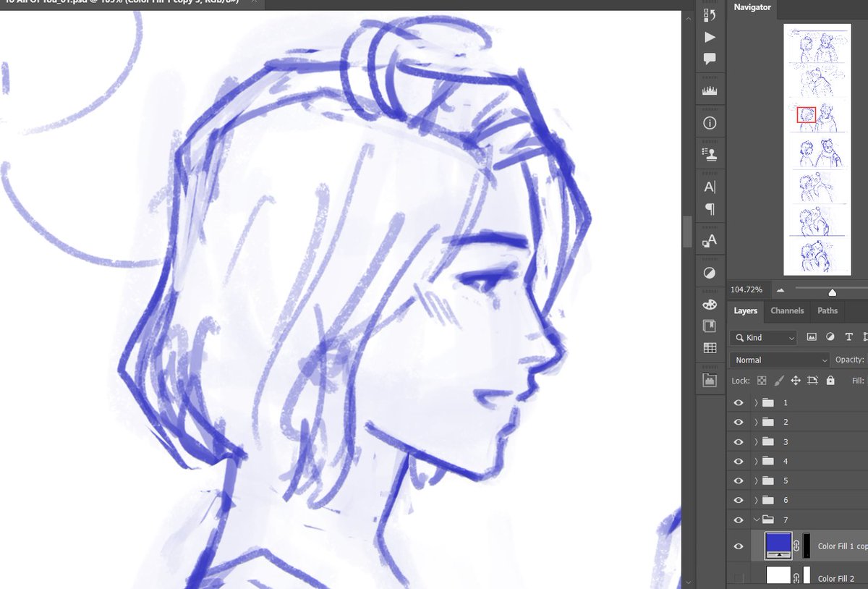Expand layer group 6 chevron
Screen dimensions: 868x589
pos(757,500)
